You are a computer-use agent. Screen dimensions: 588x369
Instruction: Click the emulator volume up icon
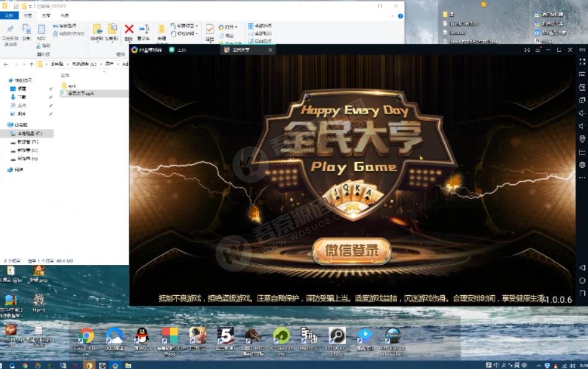582,113
